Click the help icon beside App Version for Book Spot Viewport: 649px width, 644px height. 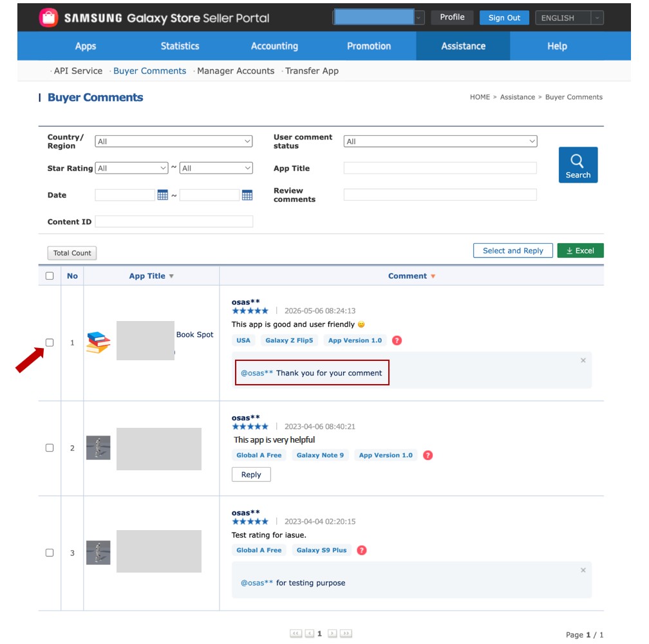(x=397, y=340)
